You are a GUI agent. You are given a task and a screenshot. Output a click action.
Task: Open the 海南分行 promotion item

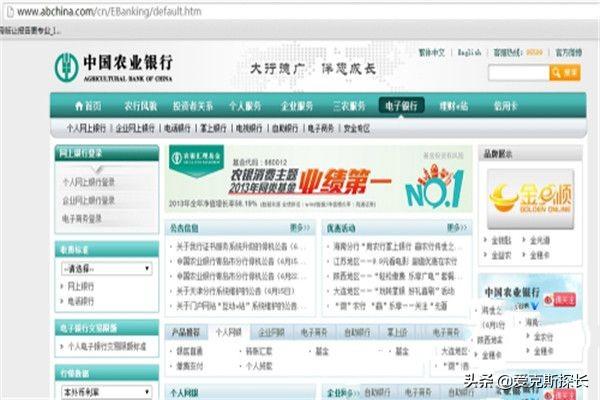click(398, 247)
